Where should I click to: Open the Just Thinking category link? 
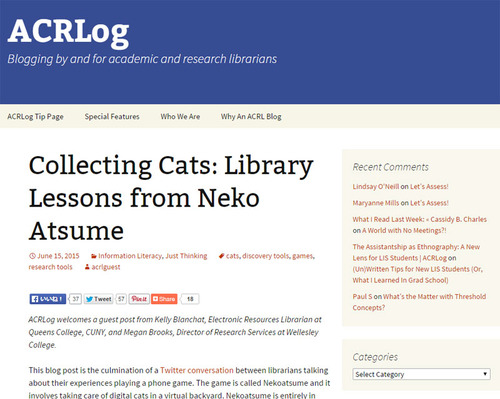point(186,256)
